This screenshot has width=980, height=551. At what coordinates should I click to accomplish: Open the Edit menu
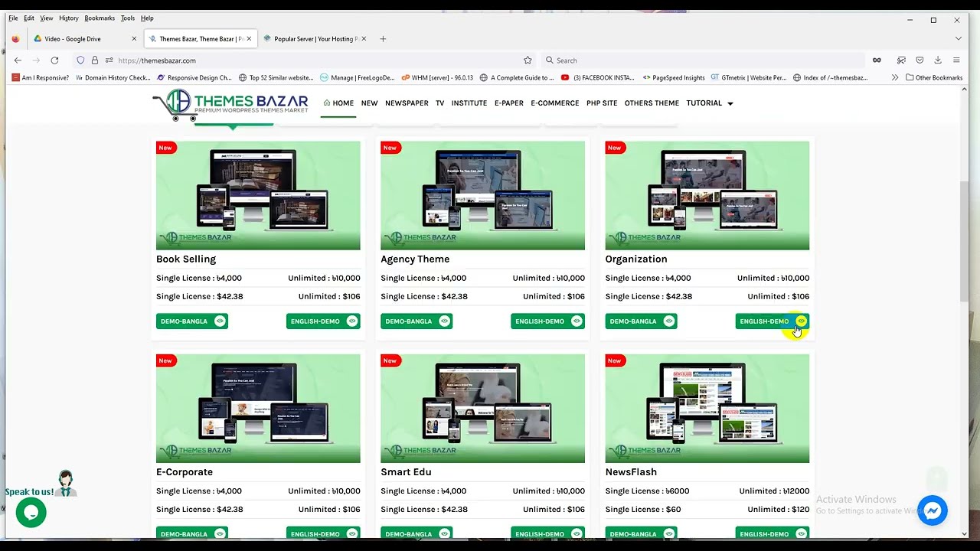tap(29, 18)
